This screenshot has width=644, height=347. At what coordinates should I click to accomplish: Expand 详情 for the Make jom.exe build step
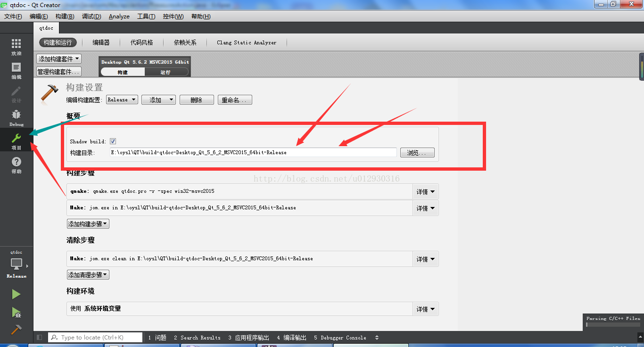coord(425,208)
